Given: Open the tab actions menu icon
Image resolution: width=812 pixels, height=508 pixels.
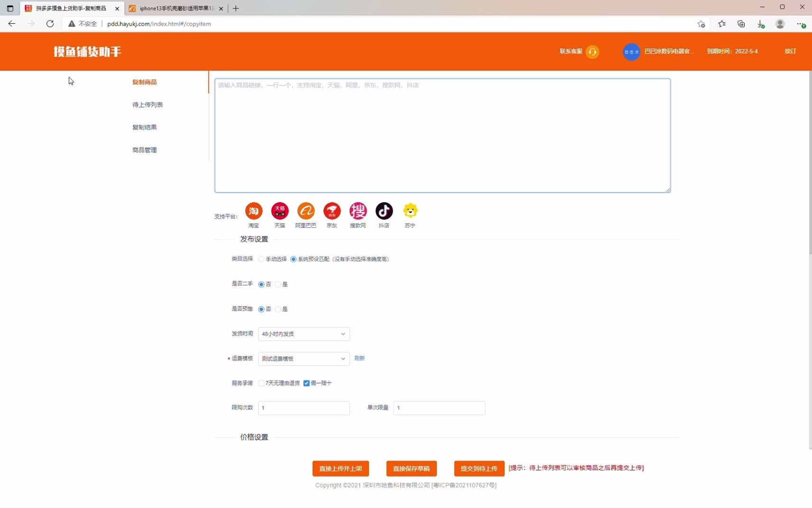Looking at the screenshot, I should pyautogui.click(x=10, y=8).
